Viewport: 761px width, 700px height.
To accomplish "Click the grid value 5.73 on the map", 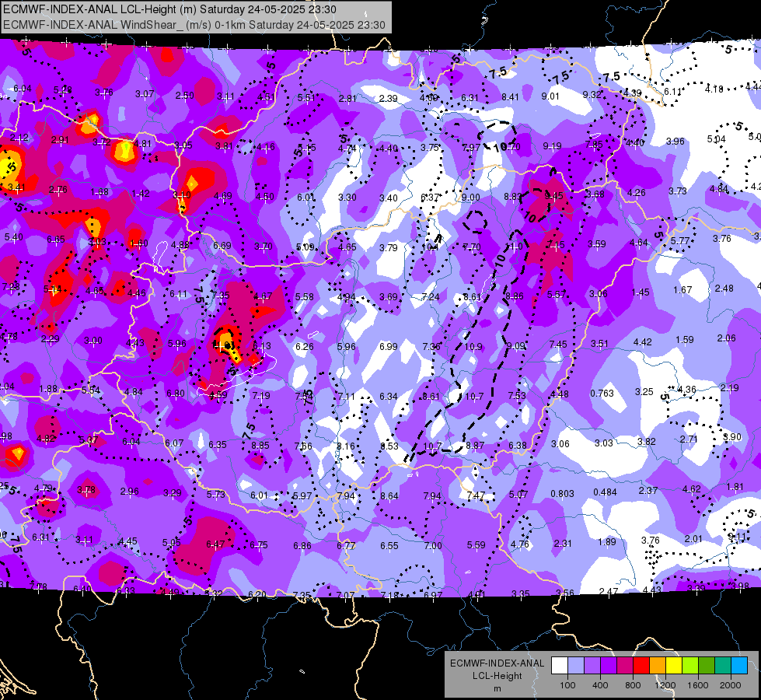I will [215, 494].
